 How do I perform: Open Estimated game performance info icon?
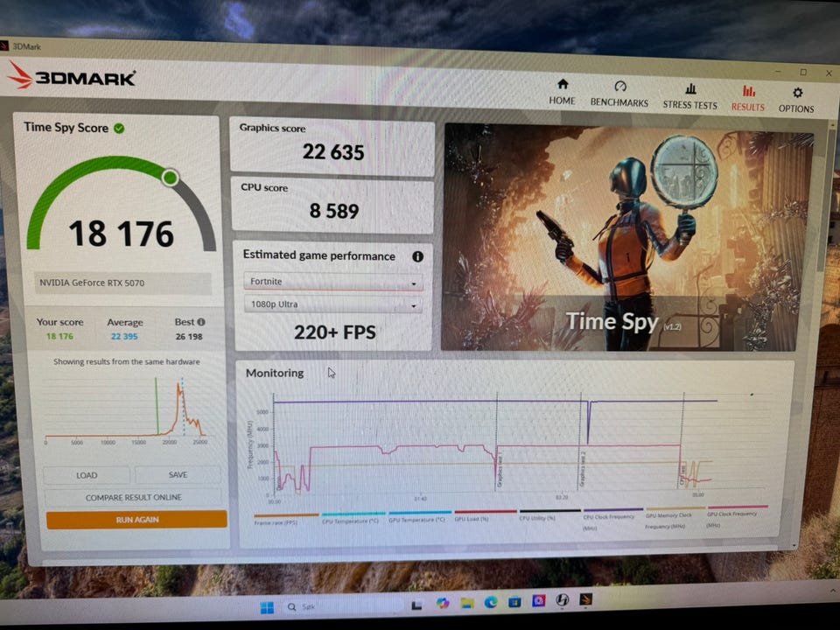click(x=418, y=256)
